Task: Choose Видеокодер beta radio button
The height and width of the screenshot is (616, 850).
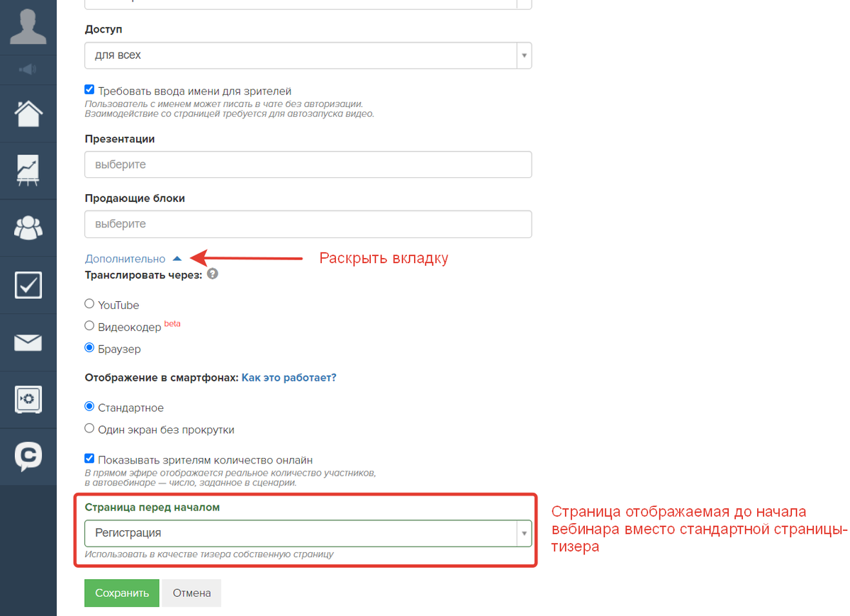Action: click(x=89, y=325)
